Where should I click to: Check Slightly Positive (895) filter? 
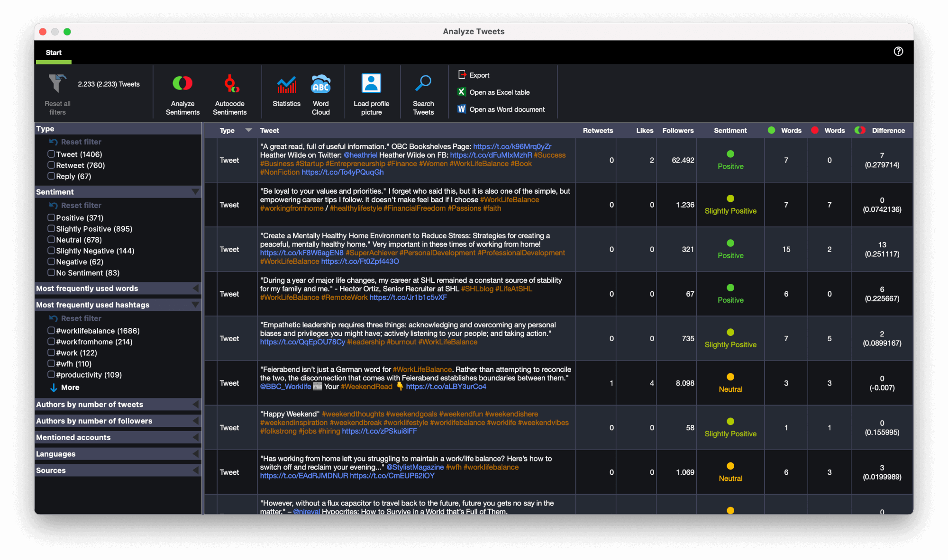(x=51, y=228)
